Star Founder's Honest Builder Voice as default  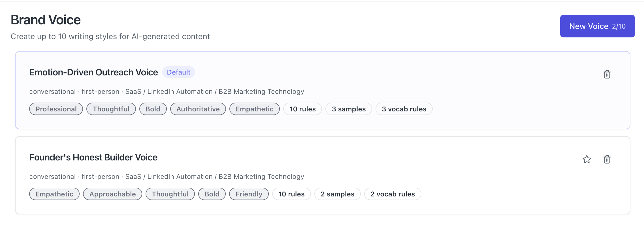coord(587,159)
